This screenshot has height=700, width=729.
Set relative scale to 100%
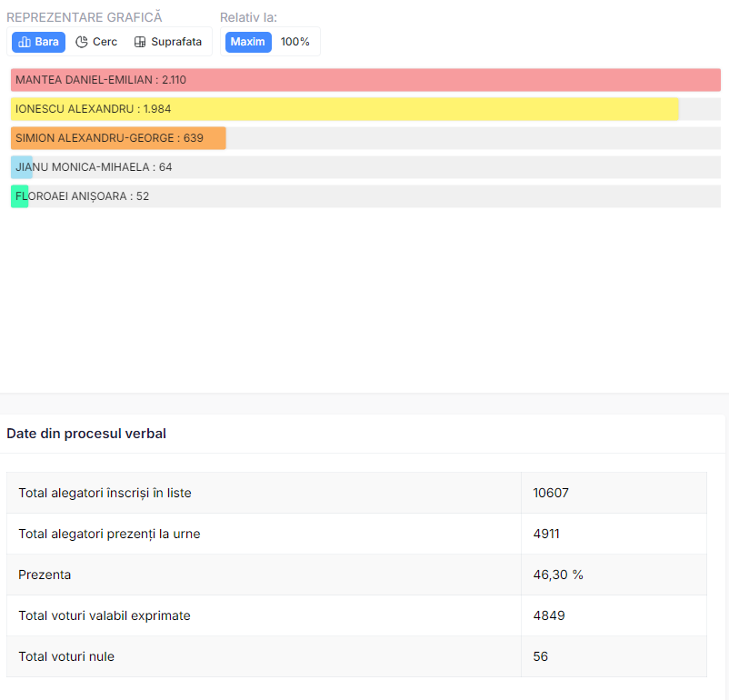pyautogui.click(x=295, y=42)
